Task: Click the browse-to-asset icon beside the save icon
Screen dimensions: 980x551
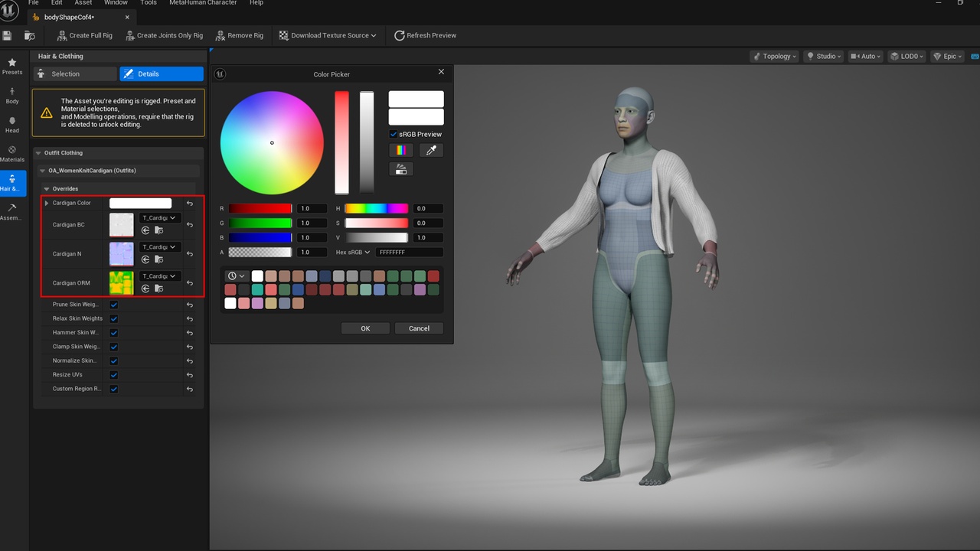Action: point(30,35)
